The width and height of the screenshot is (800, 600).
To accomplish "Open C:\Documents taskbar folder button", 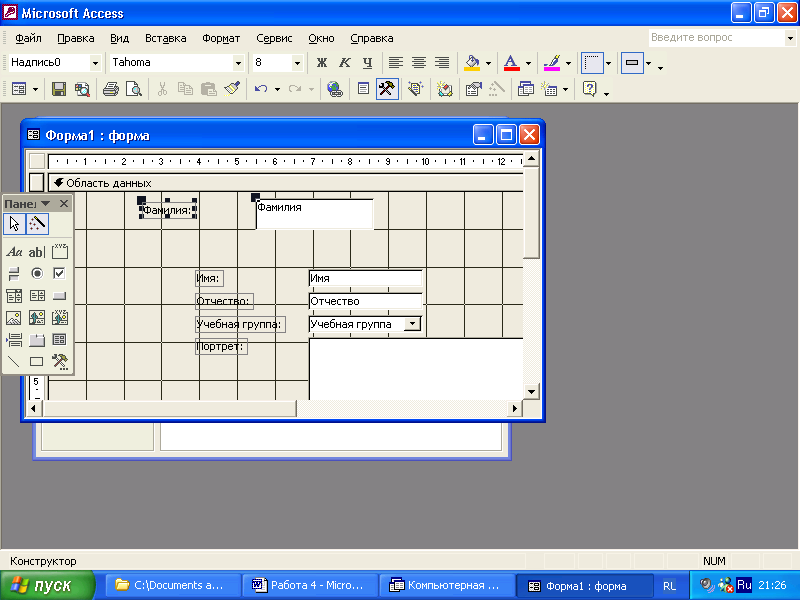I will click(x=173, y=585).
